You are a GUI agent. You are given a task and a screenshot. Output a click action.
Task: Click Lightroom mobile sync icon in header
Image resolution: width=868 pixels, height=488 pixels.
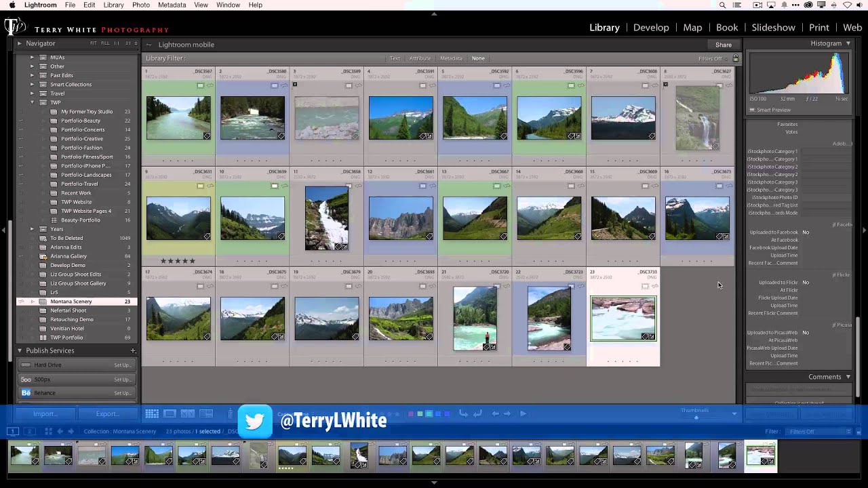[149, 45]
